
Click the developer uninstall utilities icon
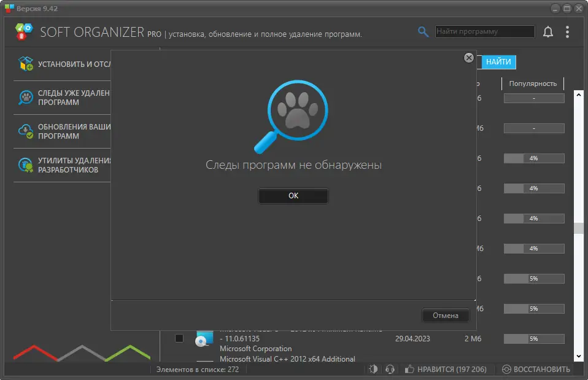(x=26, y=165)
